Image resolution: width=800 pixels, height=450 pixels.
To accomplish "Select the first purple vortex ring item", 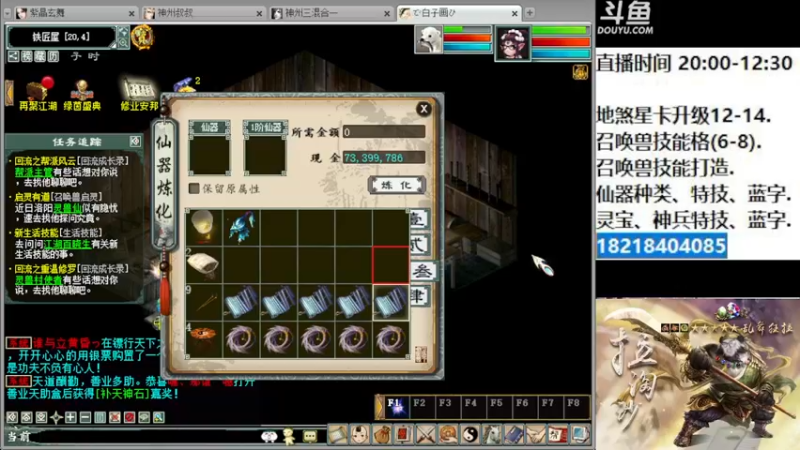I will tap(241, 339).
